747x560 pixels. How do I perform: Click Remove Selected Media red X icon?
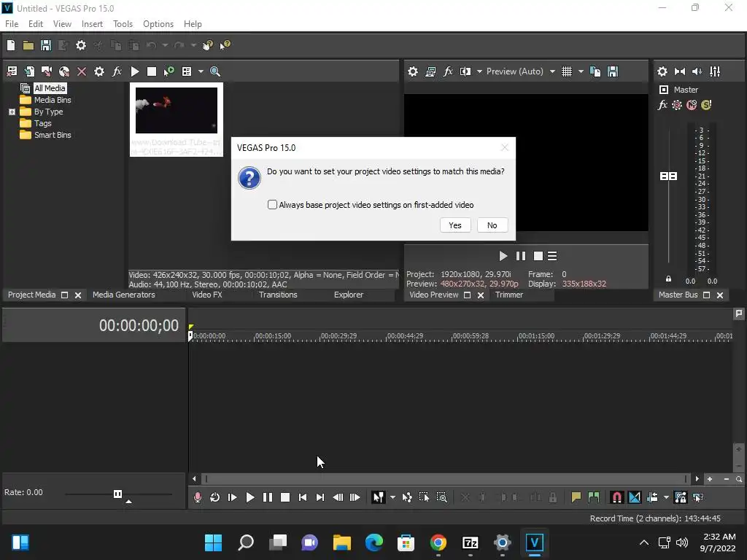click(82, 71)
